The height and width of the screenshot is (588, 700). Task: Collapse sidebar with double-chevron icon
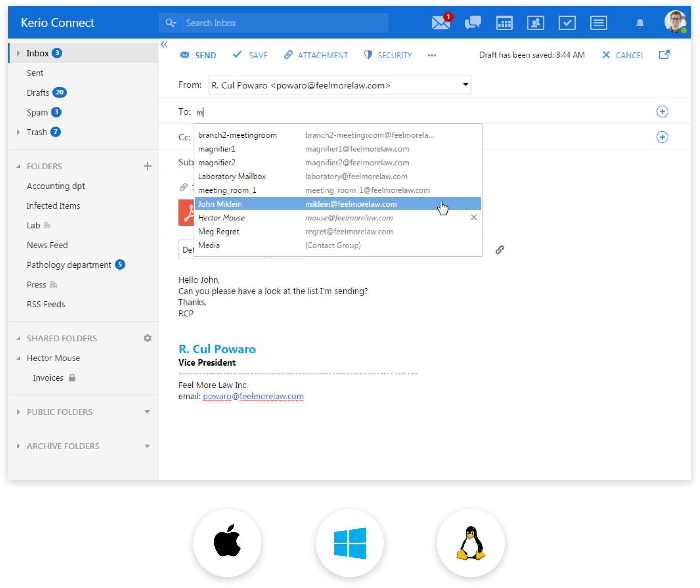tap(164, 45)
